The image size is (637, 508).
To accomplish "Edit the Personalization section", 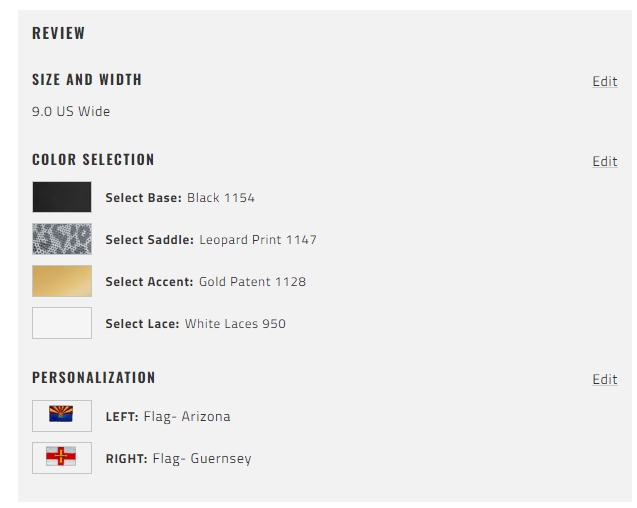I will click(x=604, y=379).
